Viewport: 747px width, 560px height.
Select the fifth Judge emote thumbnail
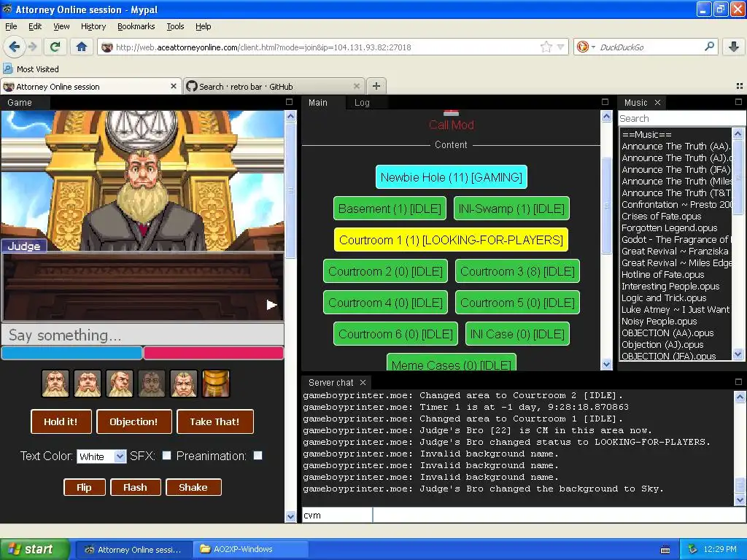click(183, 384)
